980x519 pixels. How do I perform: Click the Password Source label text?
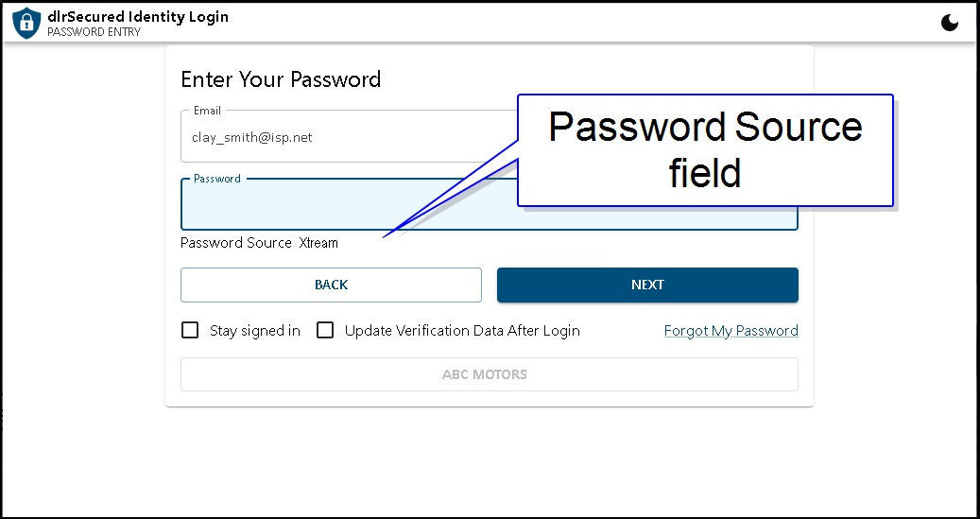tap(236, 243)
